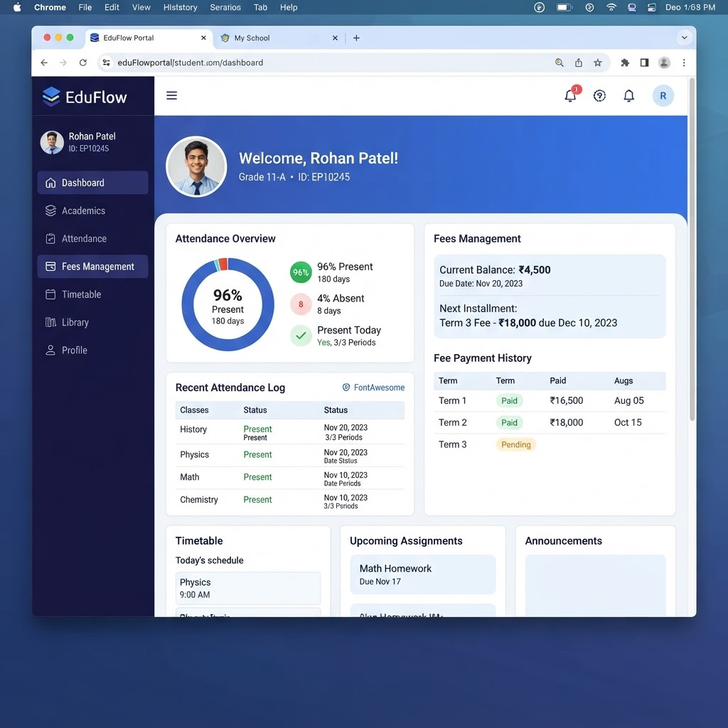Open the R user avatar in header
The width and height of the screenshot is (728, 728).
click(x=663, y=96)
